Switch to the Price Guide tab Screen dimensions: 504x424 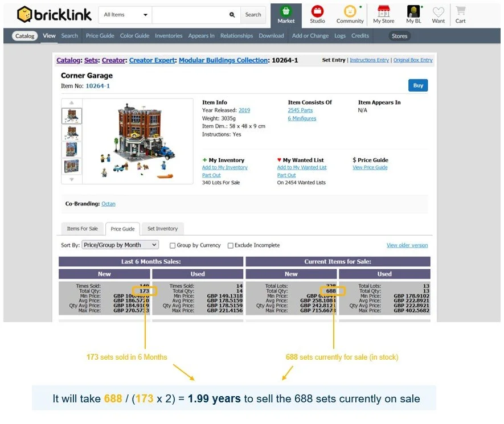click(122, 229)
